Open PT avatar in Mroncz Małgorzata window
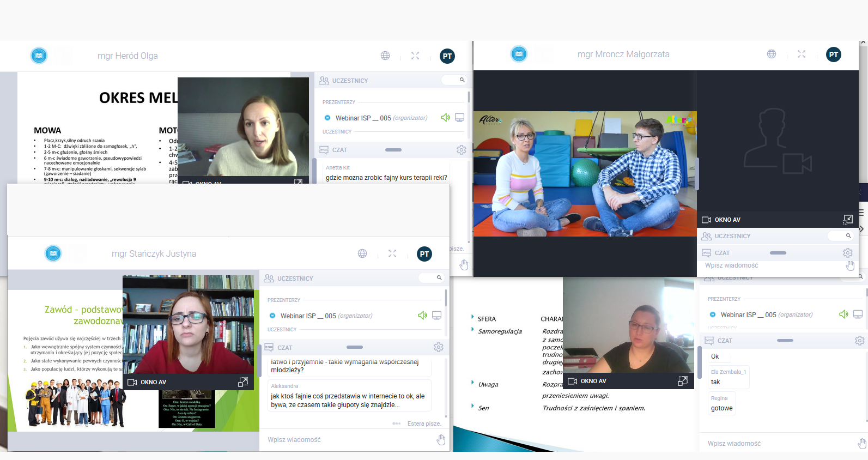 pos(834,55)
